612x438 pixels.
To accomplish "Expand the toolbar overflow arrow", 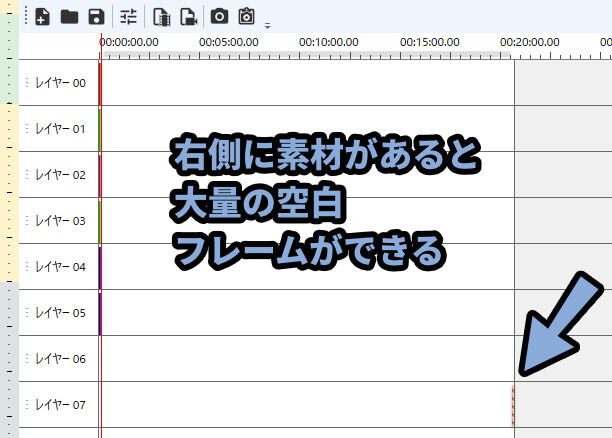I will click(x=267, y=26).
